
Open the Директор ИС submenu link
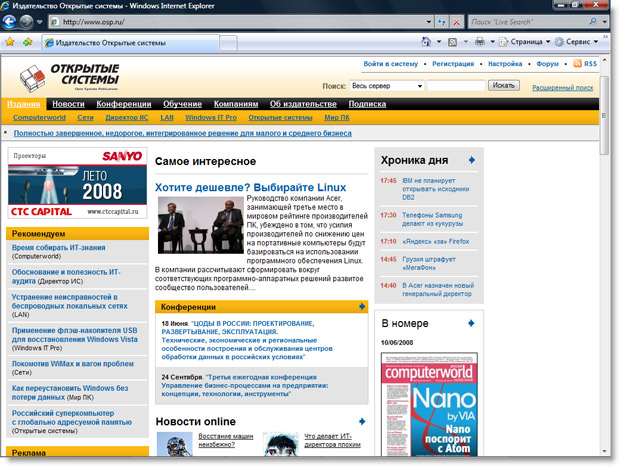[x=127, y=117]
